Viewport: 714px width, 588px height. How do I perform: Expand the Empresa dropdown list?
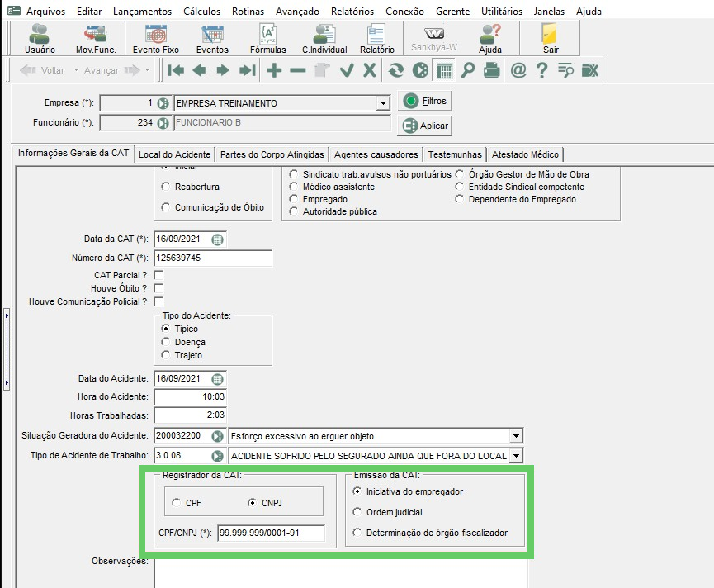[383, 103]
